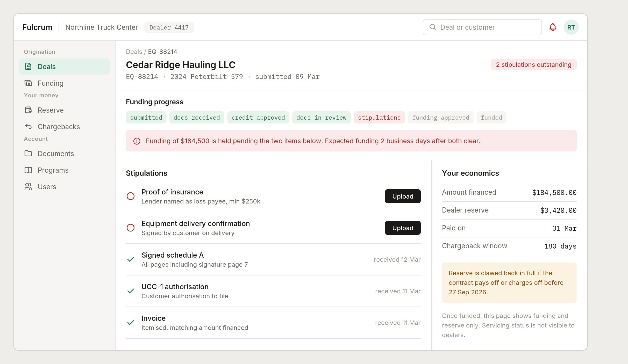628x364 pixels.
Task: Click the stipulations progress step
Action: click(x=379, y=118)
